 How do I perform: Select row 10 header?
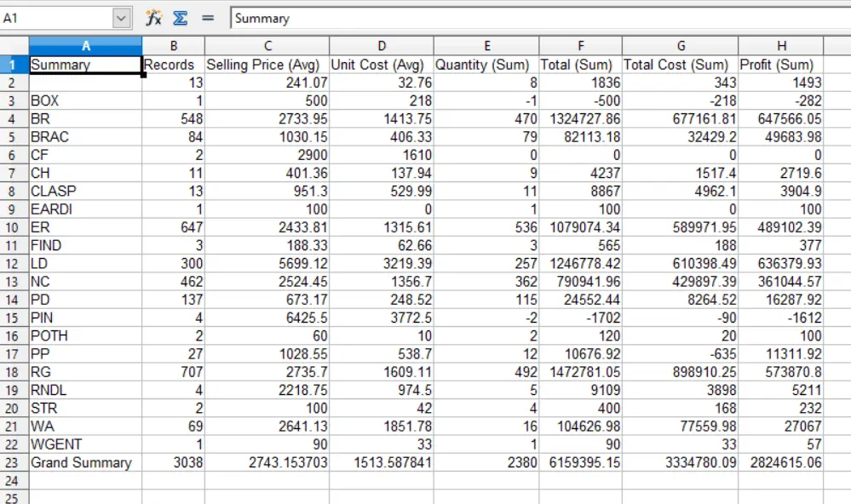(14, 227)
